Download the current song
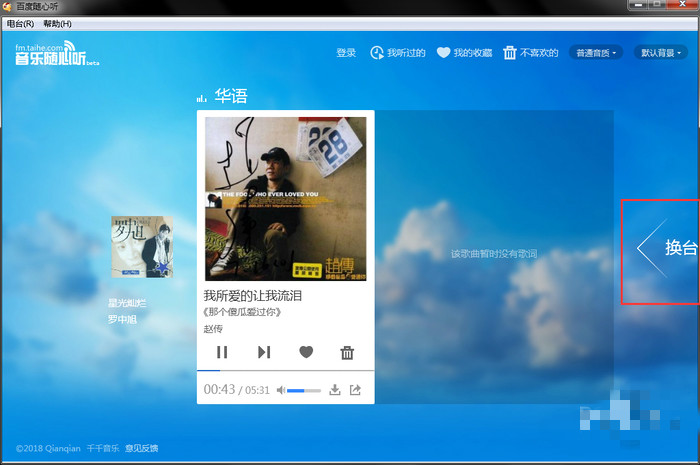Image resolution: width=700 pixels, height=465 pixels. (x=334, y=390)
